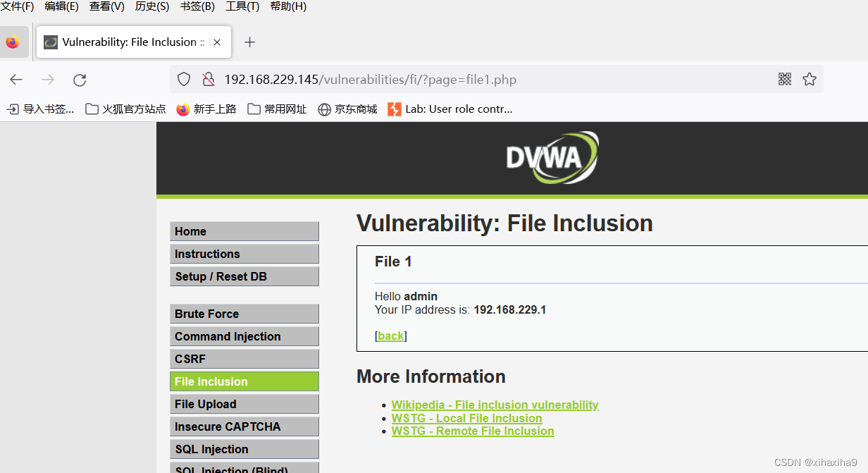
Task: Open the tracking protection shield icon
Action: click(184, 79)
